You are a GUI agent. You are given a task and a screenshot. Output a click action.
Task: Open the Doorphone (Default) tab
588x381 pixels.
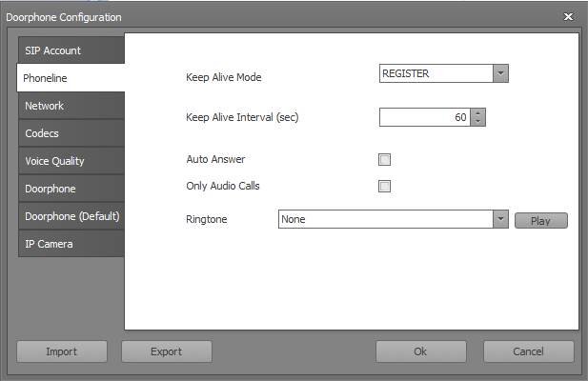pyautogui.click(x=71, y=216)
